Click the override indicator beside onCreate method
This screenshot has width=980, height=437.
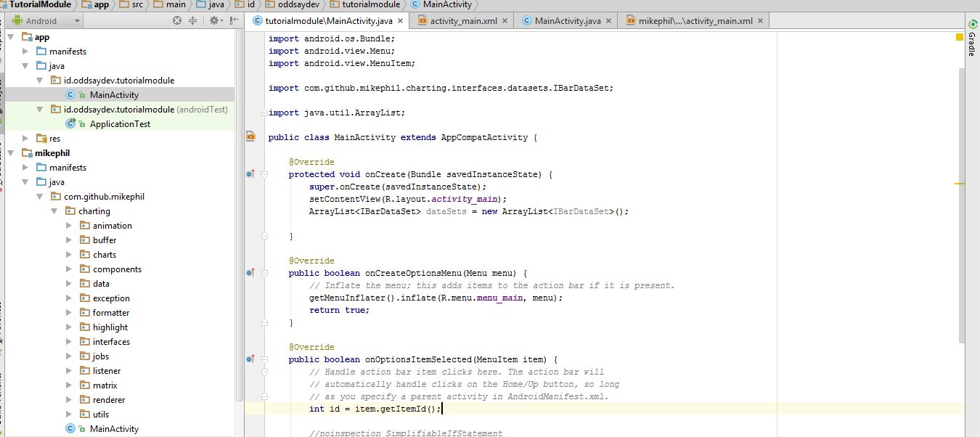(x=250, y=174)
